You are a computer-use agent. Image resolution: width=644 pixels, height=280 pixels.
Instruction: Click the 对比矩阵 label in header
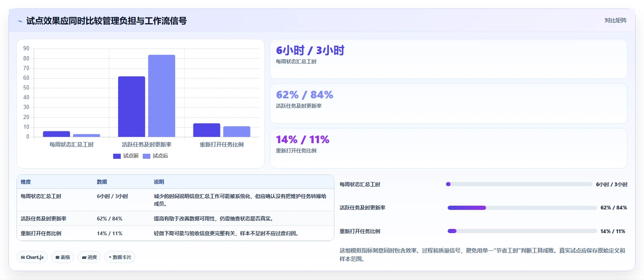click(x=615, y=20)
